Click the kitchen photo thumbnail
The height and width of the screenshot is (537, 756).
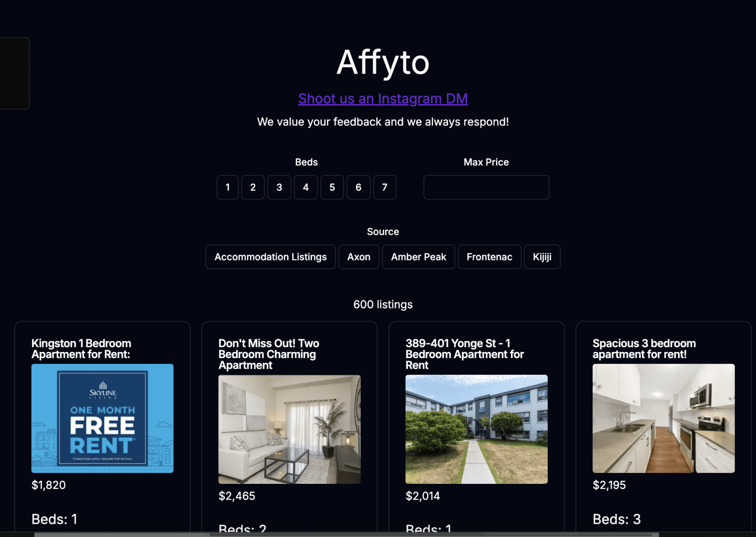coord(663,418)
